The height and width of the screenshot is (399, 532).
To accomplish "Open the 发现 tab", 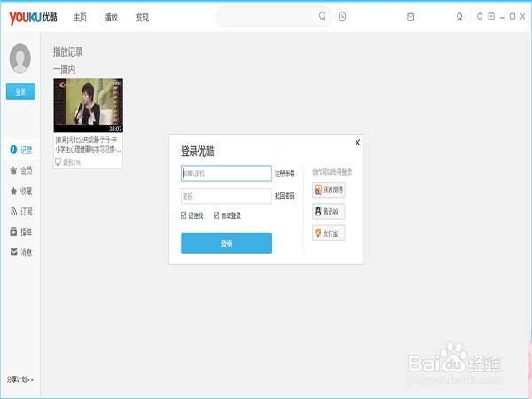I will pos(142,18).
